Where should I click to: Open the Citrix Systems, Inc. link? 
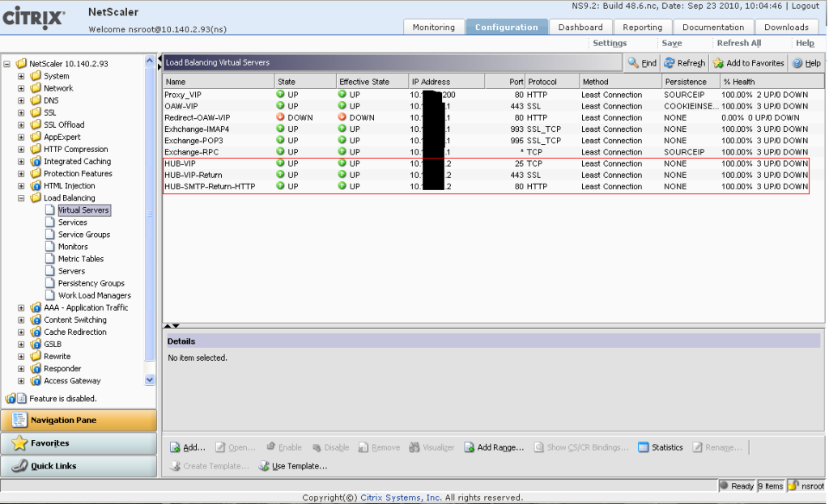tap(401, 498)
